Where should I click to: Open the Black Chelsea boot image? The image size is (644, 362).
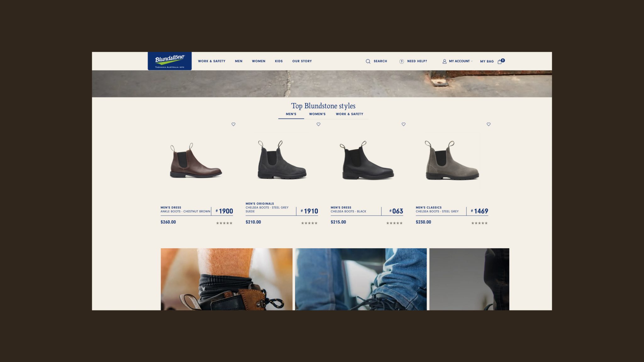(367, 160)
